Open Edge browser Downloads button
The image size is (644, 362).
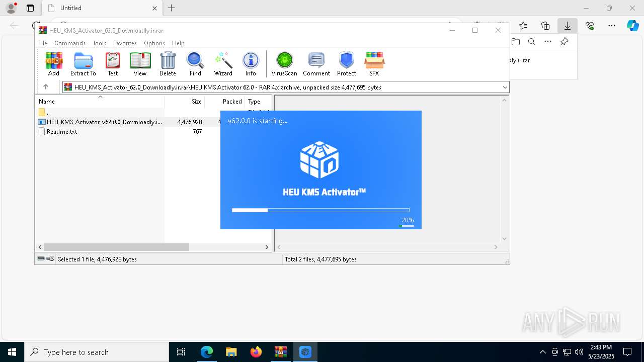point(568,26)
